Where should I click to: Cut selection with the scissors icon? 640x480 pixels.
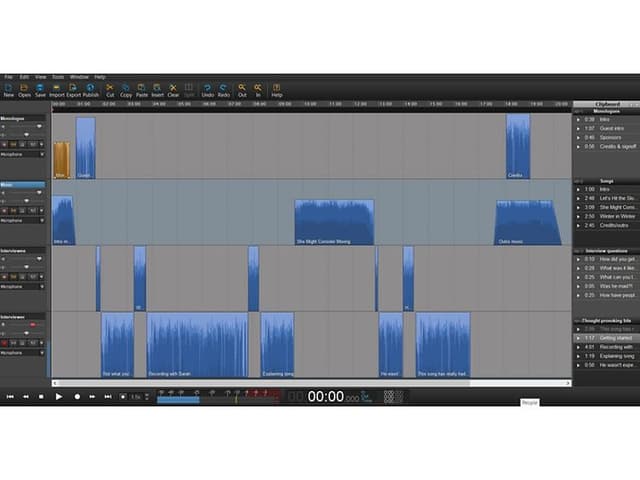tap(110, 91)
